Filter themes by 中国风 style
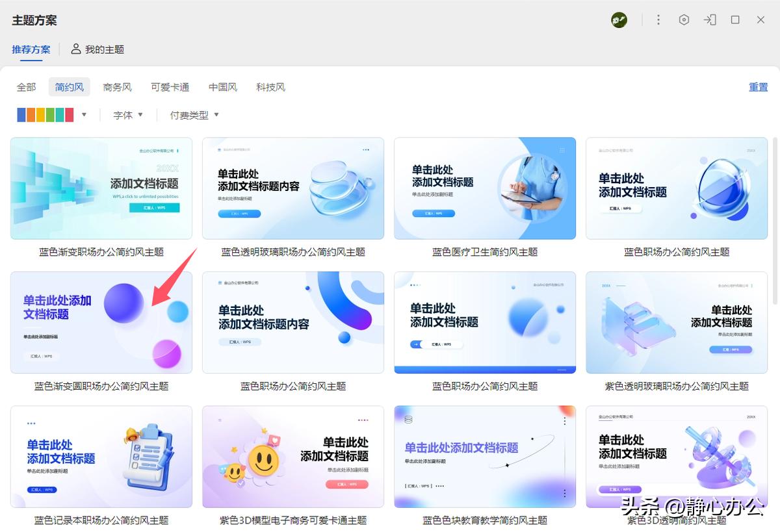The image size is (780, 532). coord(223,87)
